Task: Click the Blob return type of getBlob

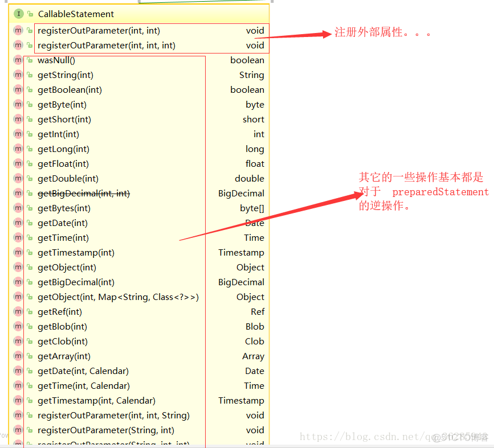Action: point(255,327)
